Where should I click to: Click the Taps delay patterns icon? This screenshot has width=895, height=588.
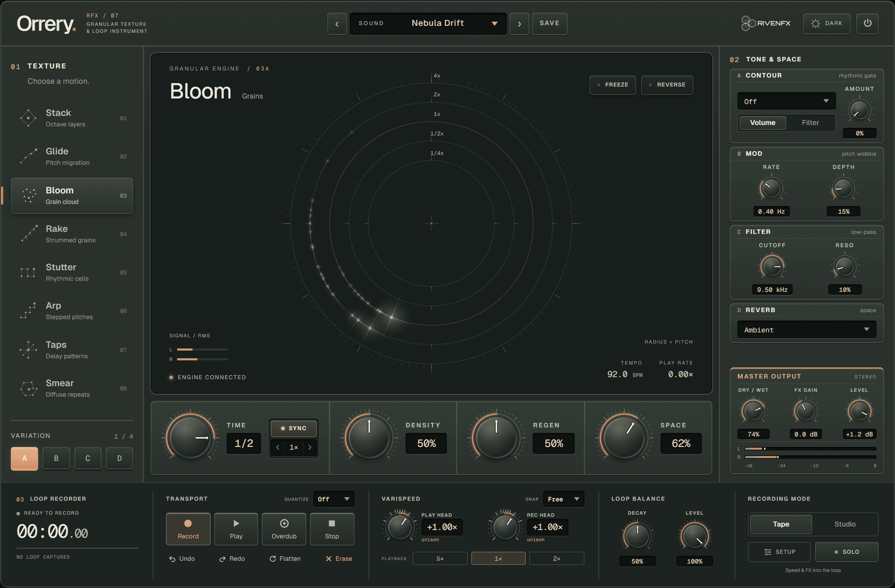coord(28,350)
